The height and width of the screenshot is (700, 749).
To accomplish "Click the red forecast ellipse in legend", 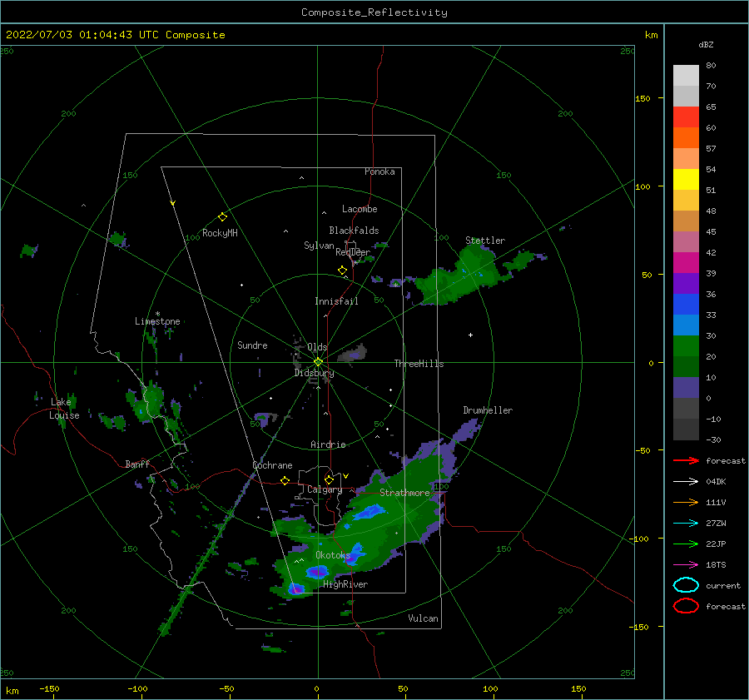I will (686, 606).
